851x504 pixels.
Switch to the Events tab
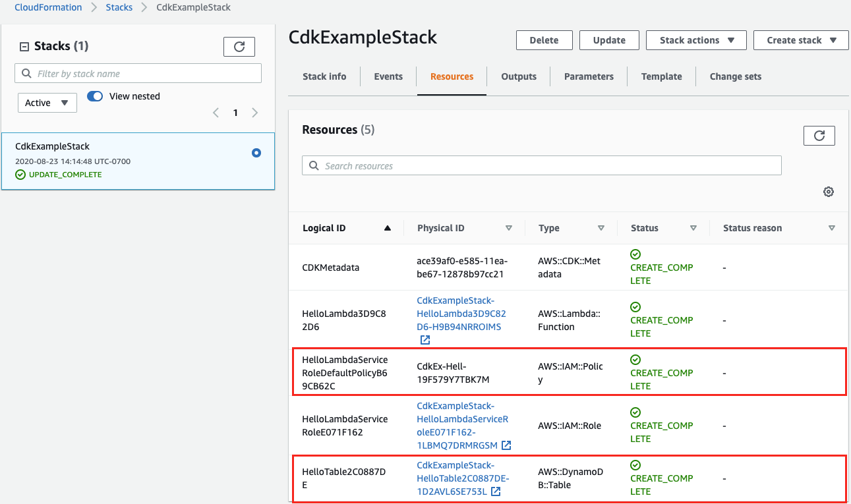click(388, 76)
